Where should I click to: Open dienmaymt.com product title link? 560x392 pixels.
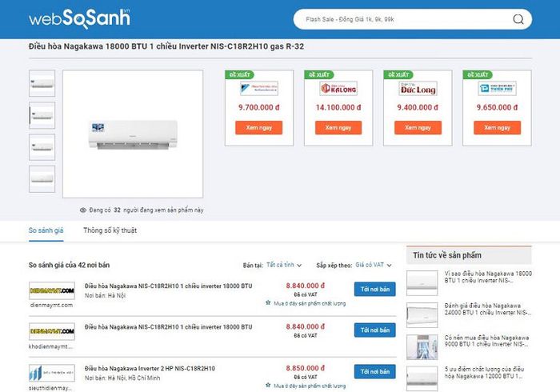point(168,286)
